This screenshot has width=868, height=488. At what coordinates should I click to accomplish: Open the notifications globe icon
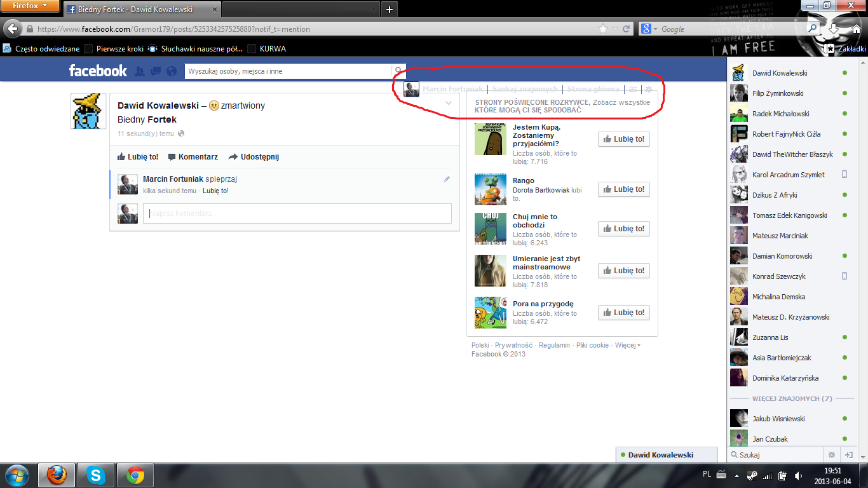pos(171,71)
